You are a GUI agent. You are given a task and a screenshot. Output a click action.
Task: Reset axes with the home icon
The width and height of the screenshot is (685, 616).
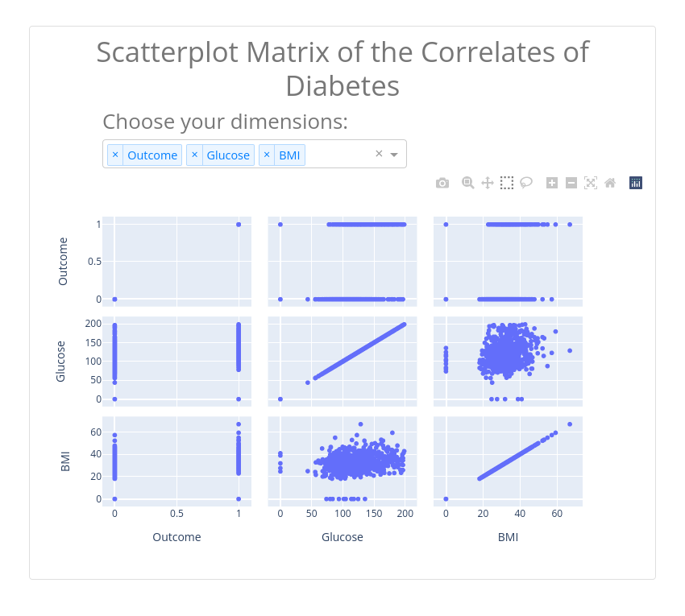coord(610,183)
